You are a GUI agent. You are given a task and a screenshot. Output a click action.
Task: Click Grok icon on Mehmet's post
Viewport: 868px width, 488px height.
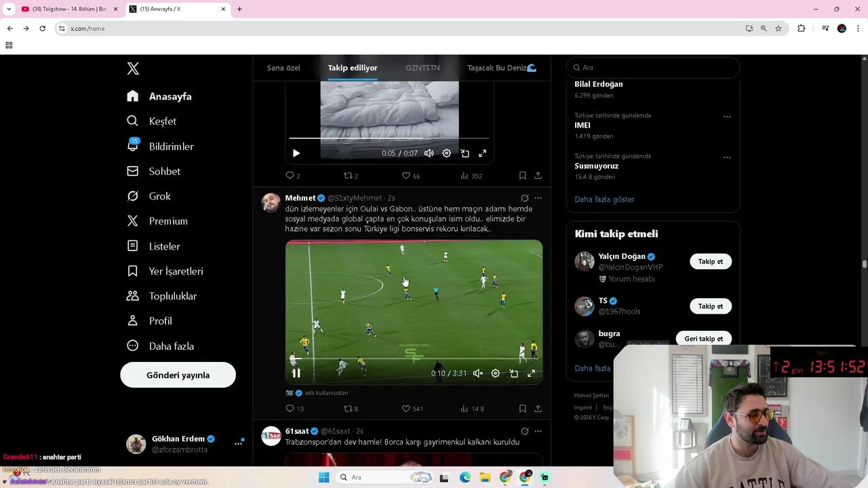click(524, 198)
